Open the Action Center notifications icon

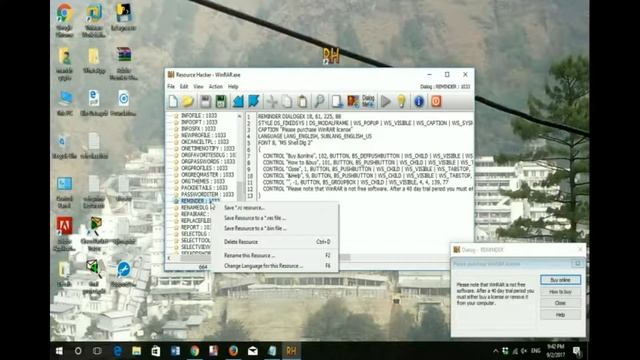[577, 351]
